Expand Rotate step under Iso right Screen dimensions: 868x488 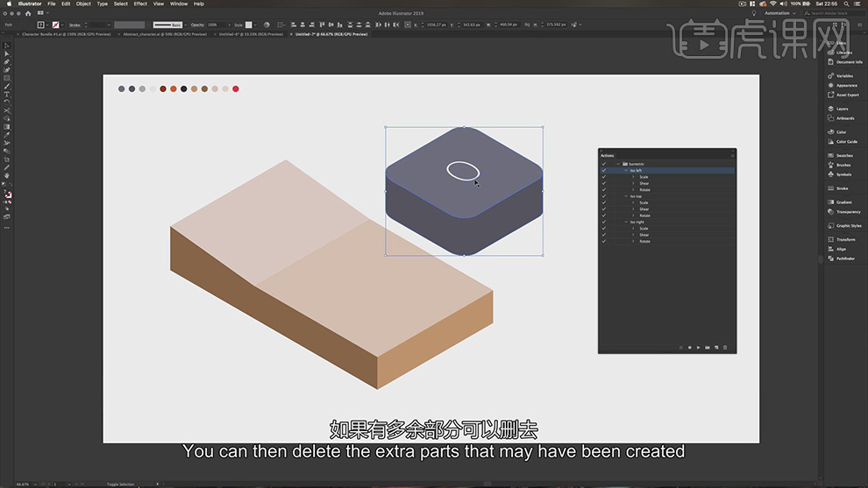point(633,241)
